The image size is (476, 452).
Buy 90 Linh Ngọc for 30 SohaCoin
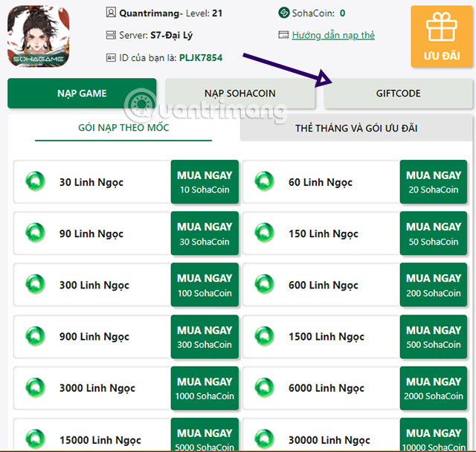(x=205, y=233)
